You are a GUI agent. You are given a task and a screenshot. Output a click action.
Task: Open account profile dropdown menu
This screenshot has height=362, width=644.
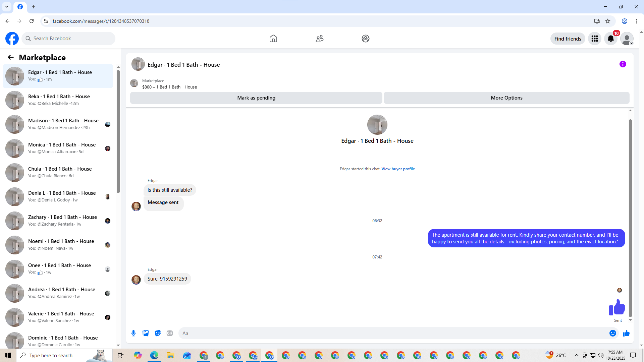[627, 39]
